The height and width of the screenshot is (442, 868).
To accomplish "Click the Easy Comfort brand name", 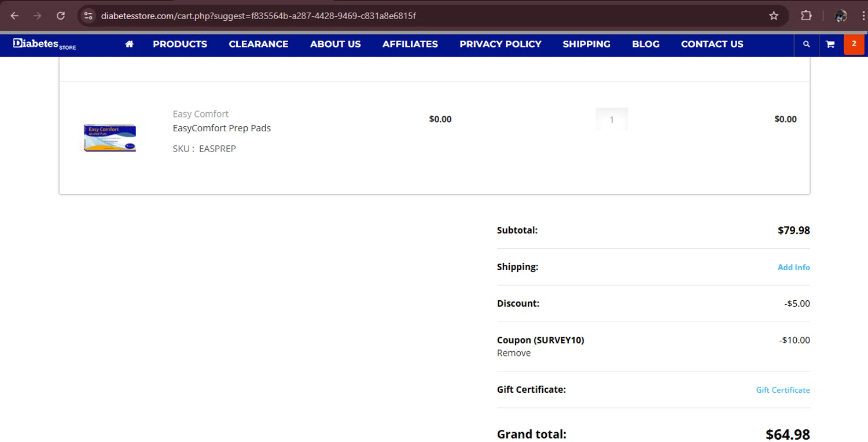I will [x=201, y=114].
